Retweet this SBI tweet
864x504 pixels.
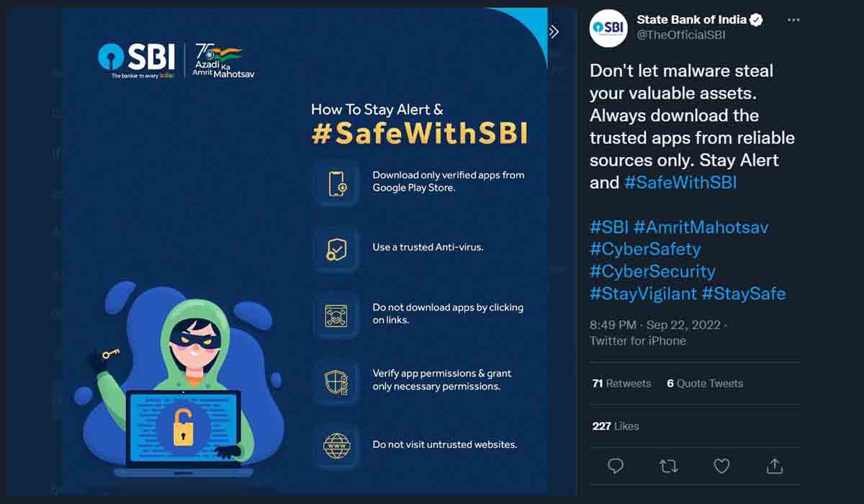[x=669, y=467]
